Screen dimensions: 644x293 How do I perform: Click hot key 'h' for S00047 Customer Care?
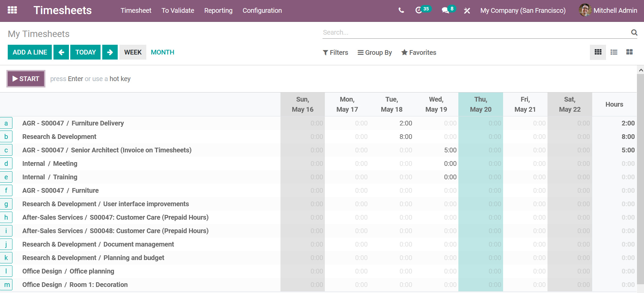[6, 217]
